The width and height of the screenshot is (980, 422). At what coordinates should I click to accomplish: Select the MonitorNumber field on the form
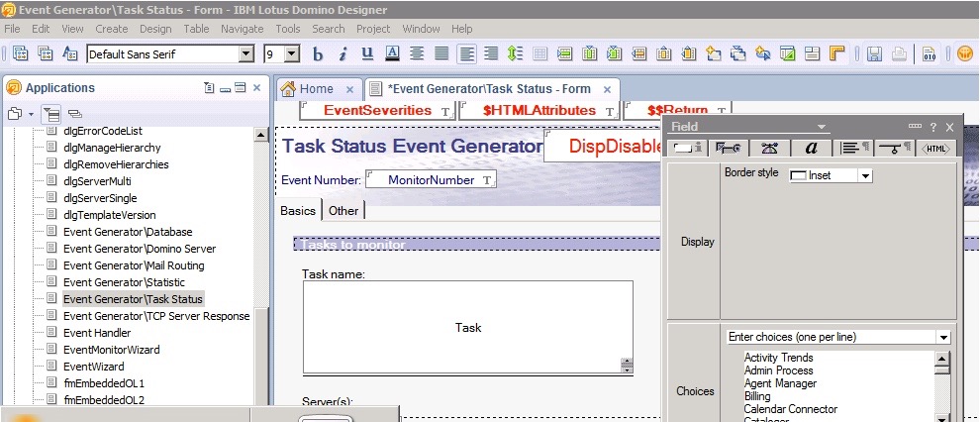click(432, 180)
